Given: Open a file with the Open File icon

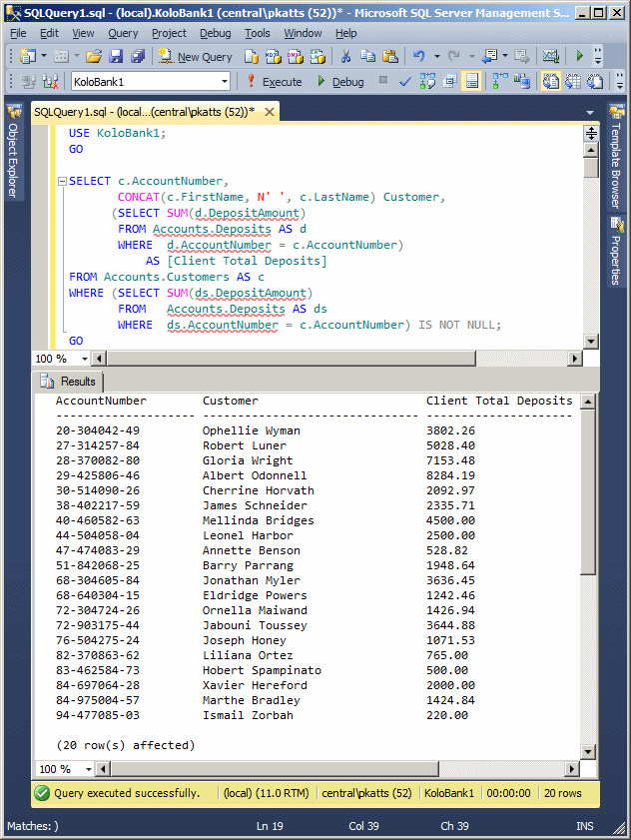Looking at the screenshot, I should coord(94,56).
